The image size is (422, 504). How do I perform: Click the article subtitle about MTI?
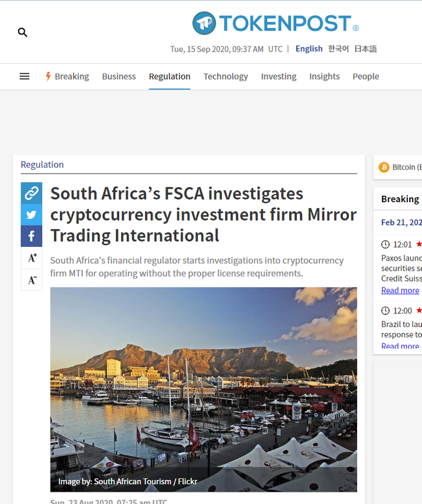point(197,267)
